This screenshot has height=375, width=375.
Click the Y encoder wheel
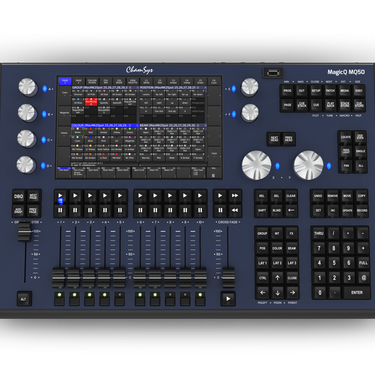pos(308,165)
